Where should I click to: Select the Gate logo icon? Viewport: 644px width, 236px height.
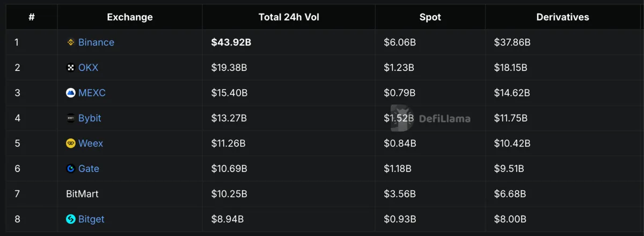pyautogui.click(x=70, y=169)
